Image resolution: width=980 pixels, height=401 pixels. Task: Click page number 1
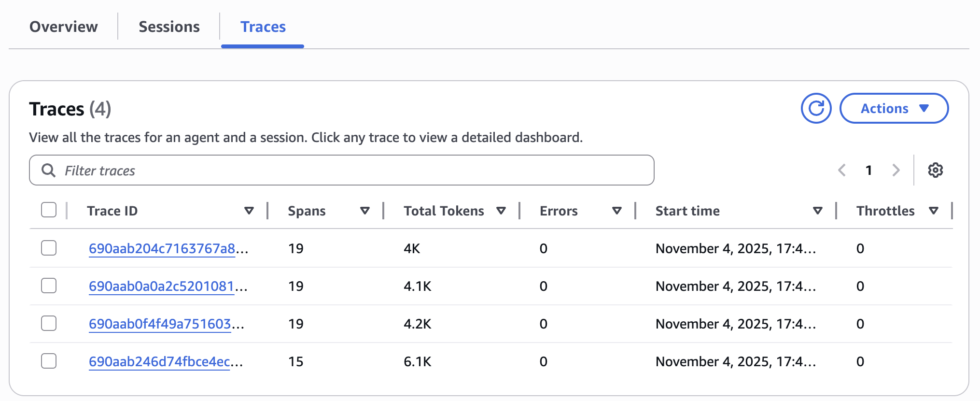pos(869,170)
